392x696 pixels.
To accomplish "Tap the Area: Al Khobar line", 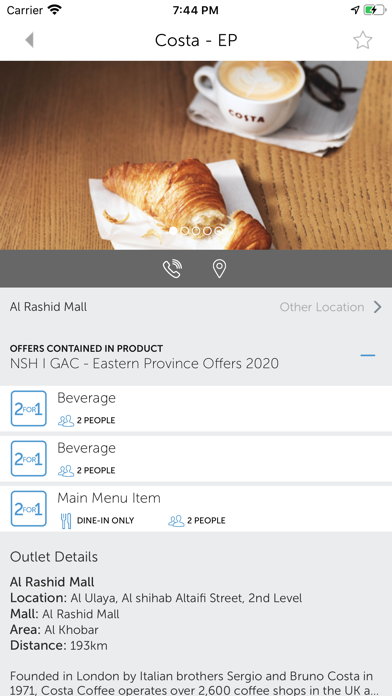I will pyautogui.click(x=54, y=630).
